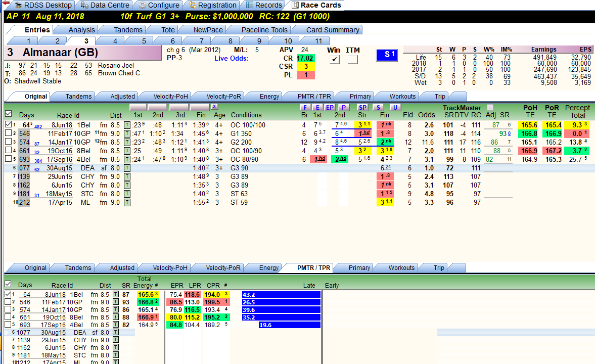Screen dimensions: 595x364
Task: Click the blue 43.2 Late bar
Action: (281, 295)
